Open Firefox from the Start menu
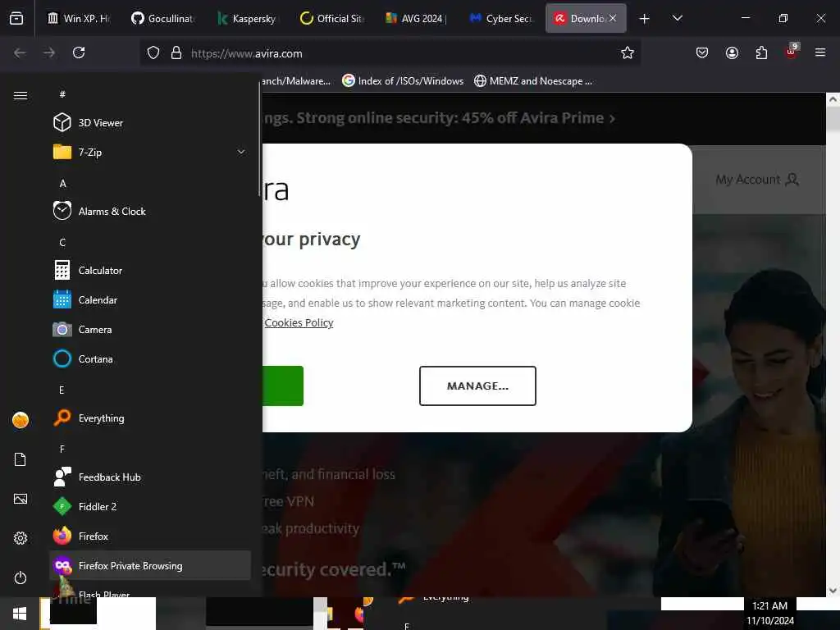 pyautogui.click(x=150, y=536)
